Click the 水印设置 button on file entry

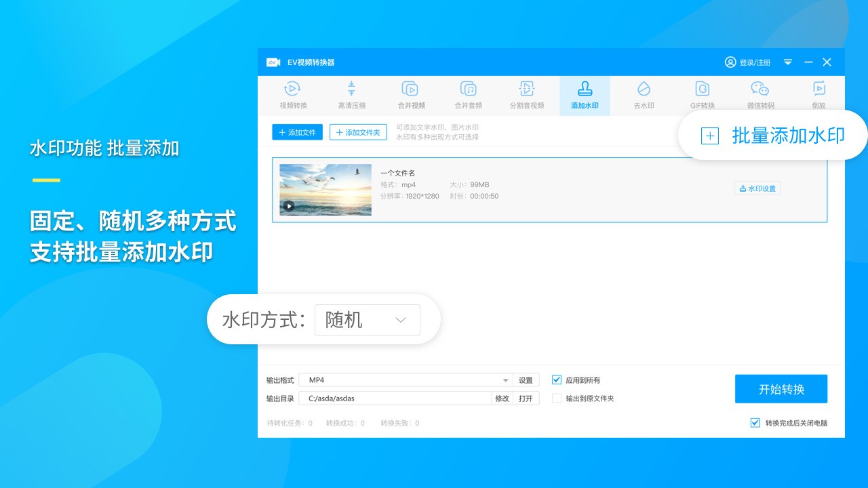tap(757, 188)
